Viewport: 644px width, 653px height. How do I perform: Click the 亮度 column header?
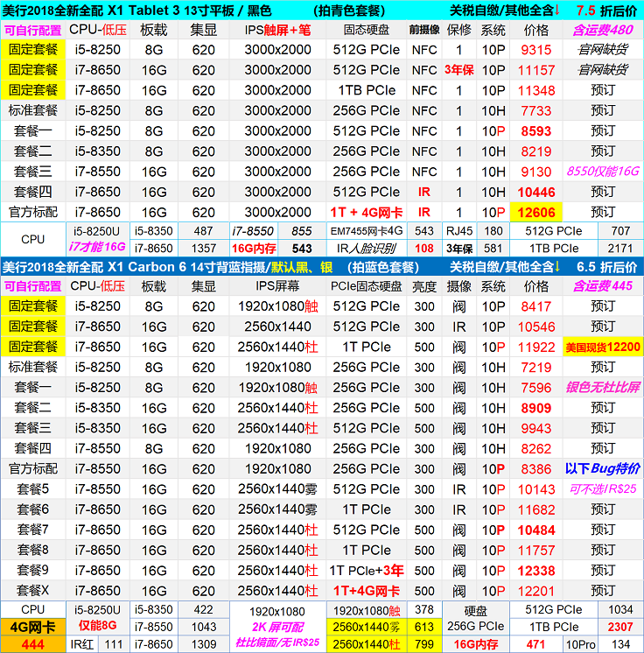pyautogui.click(x=424, y=286)
